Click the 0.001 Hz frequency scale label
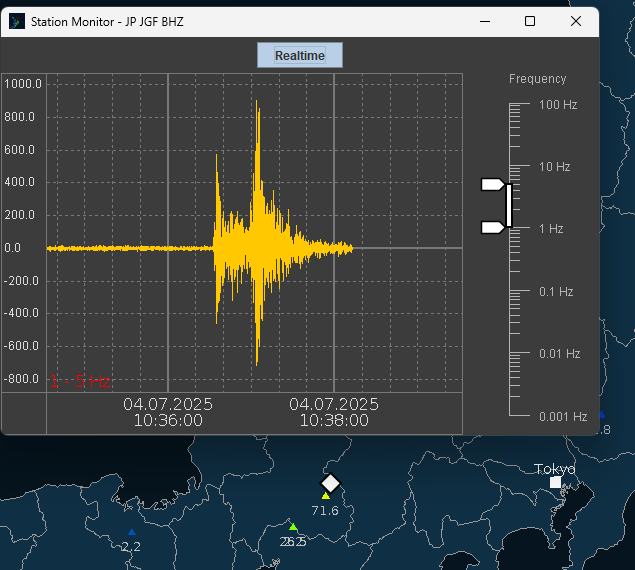 click(x=563, y=416)
